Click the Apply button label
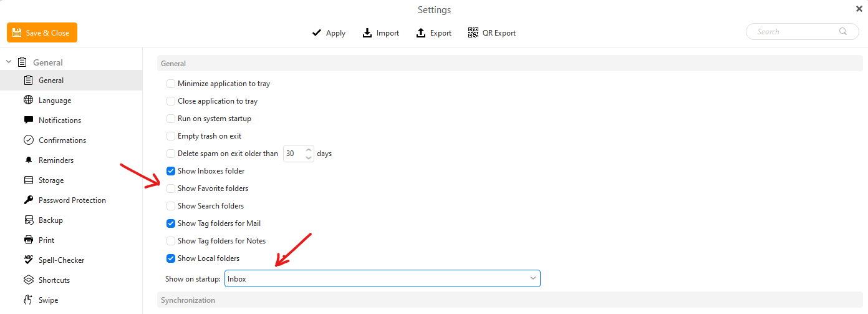The height and width of the screenshot is (314, 868). [x=335, y=33]
